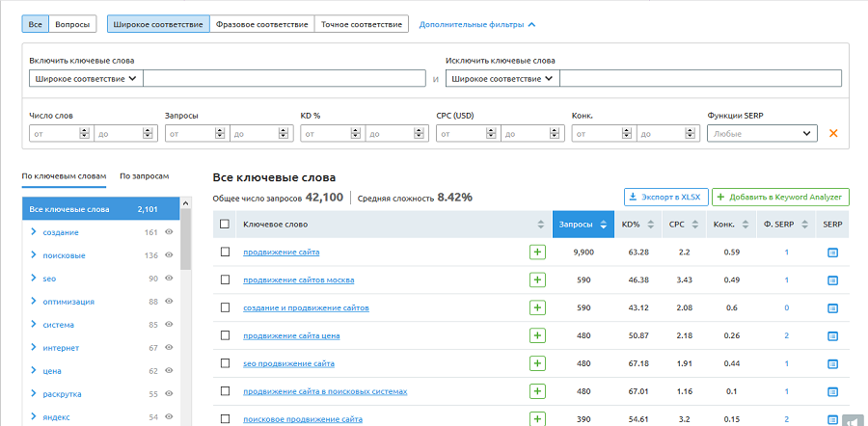868x426 pixels.
Task: Sort by the Ф. SERP column
Action: pos(786,225)
